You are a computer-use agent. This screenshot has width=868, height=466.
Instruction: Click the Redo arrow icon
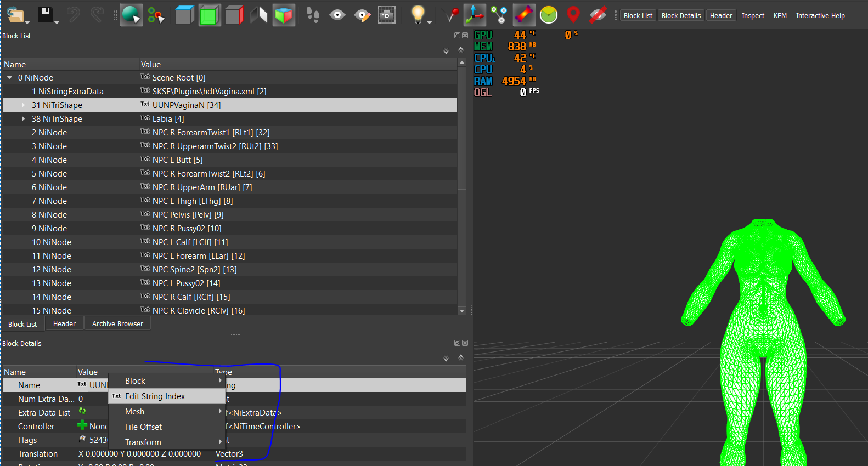pos(97,15)
